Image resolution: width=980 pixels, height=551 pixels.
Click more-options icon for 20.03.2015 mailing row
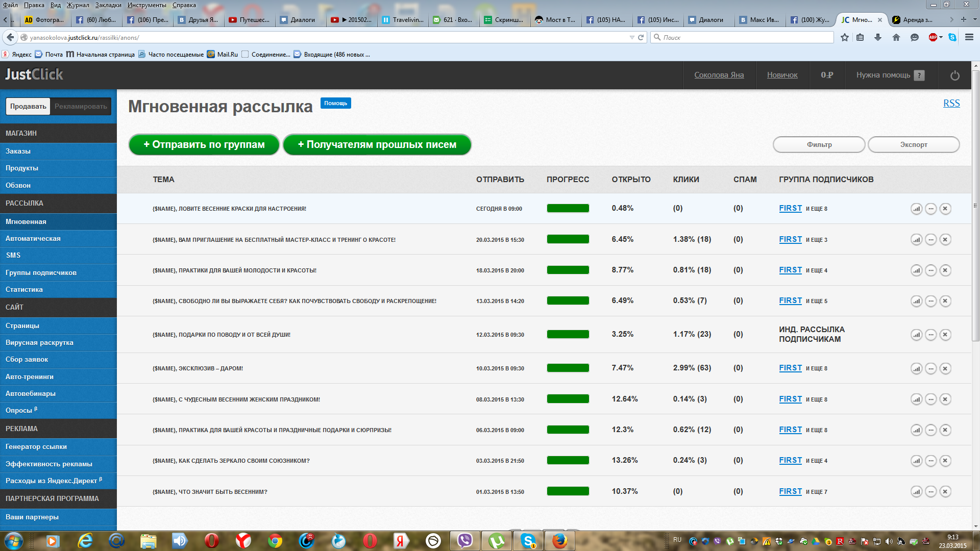930,240
